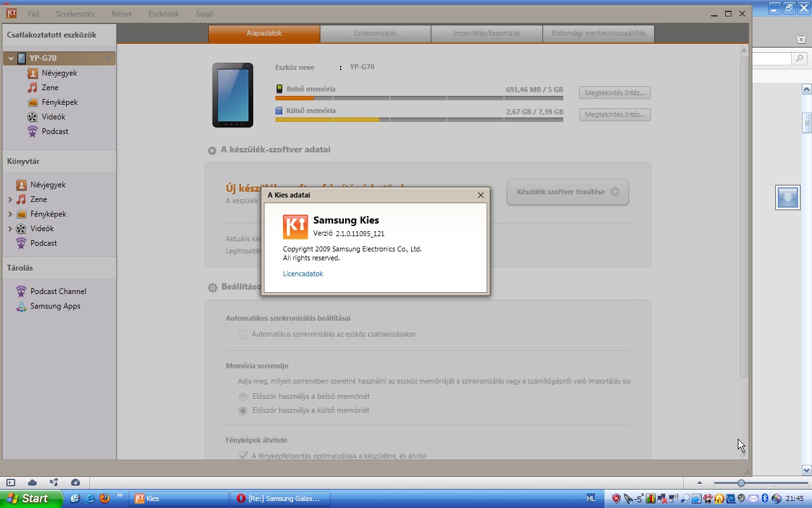Screen dimensions: 812x508
Task: Expand the library Videók node
Action: [x=10, y=229]
